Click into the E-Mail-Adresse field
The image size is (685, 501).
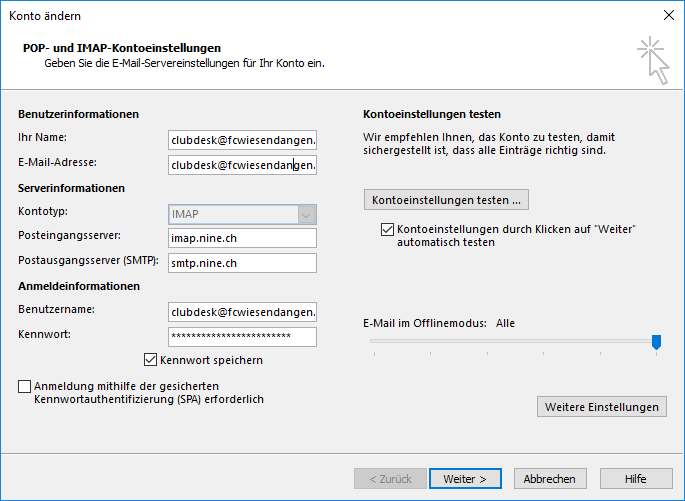243,165
